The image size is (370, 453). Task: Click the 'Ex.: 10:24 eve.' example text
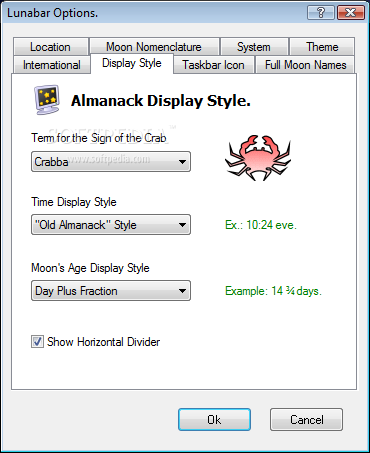[x=261, y=225]
